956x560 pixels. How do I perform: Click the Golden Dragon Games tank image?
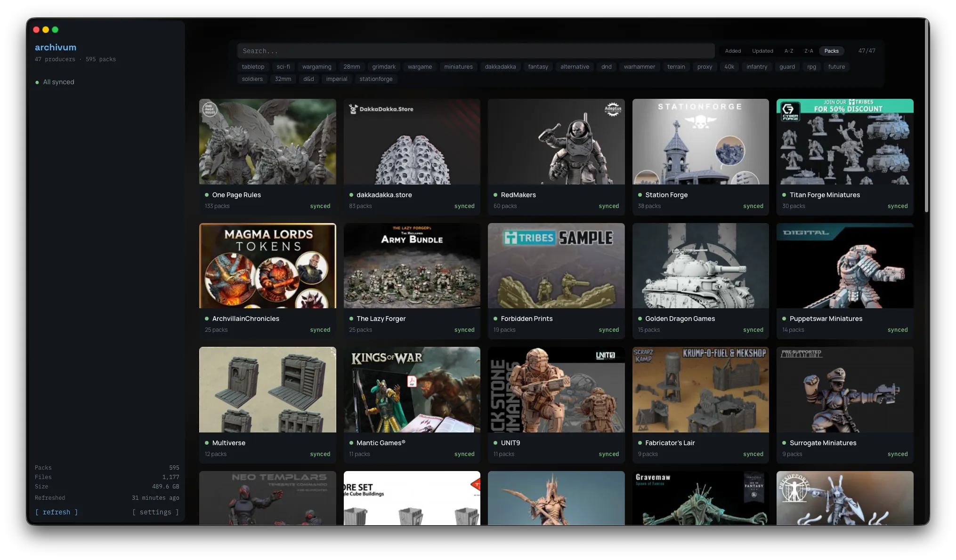tap(700, 265)
